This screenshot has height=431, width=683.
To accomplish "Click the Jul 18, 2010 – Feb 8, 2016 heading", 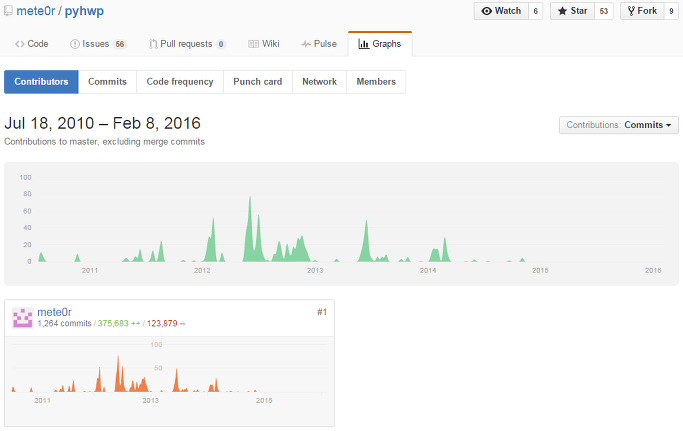I will 102,123.
